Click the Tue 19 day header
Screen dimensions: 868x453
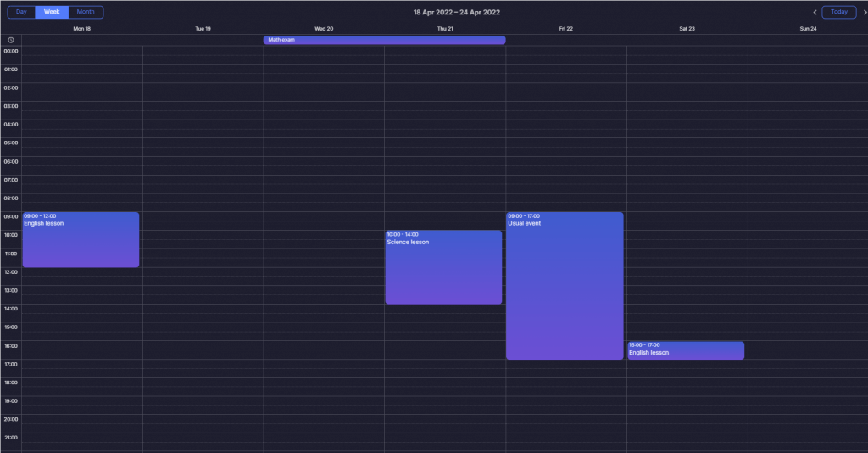tap(203, 28)
